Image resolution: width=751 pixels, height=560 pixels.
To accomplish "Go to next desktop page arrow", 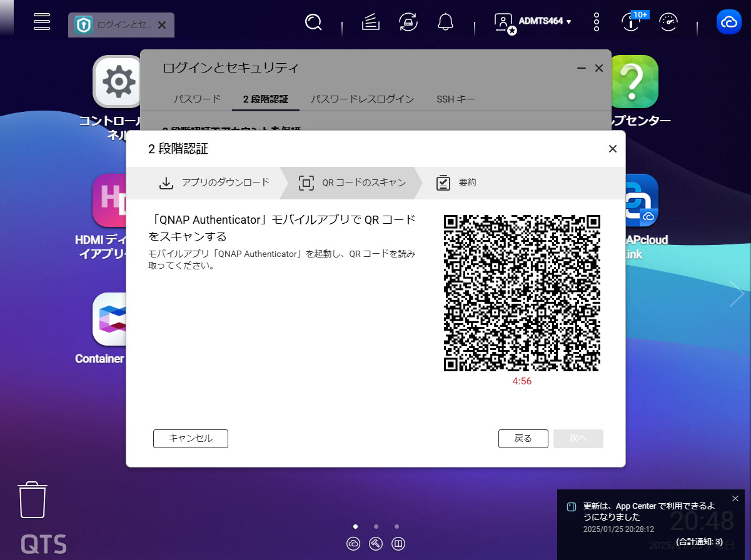I will pos(737,294).
